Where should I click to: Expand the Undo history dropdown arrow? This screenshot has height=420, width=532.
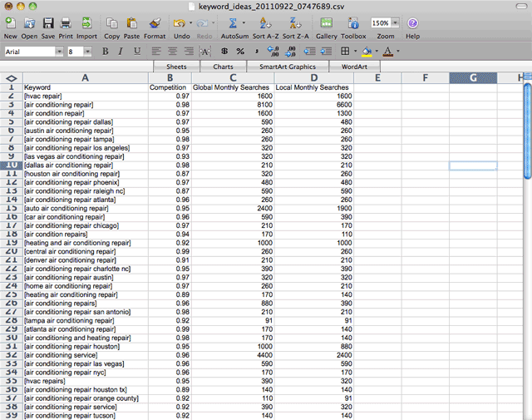(x=190, y=22)
